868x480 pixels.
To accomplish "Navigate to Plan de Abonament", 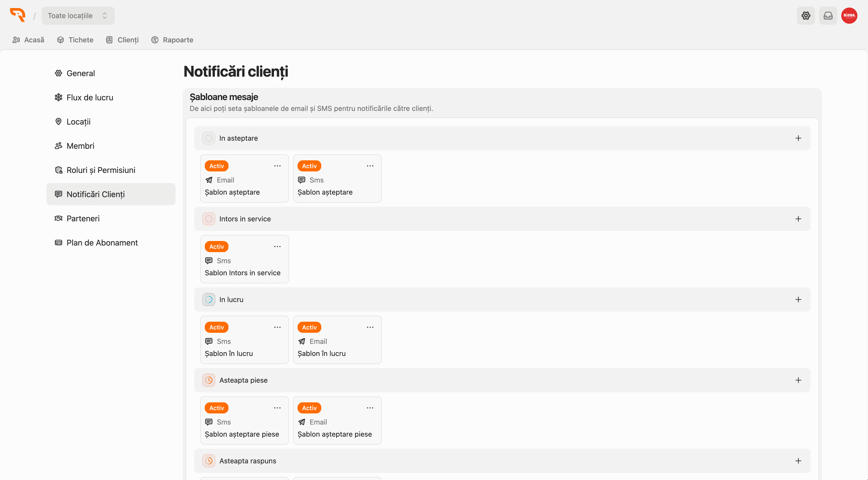I will tap(102, 243).
